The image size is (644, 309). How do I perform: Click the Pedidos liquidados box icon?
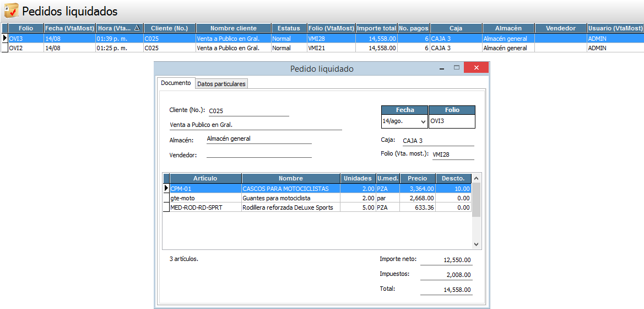[x=10, y=10]
